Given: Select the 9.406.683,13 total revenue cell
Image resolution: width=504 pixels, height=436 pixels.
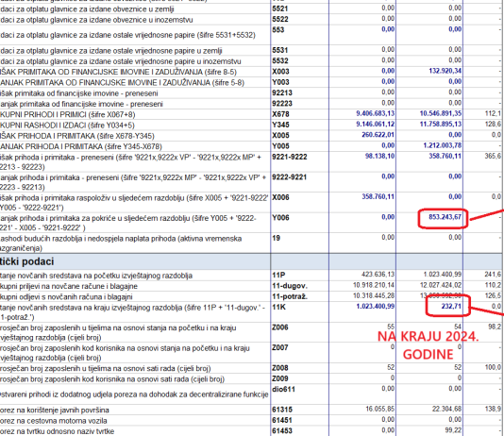Looking at the screenshot, I should (x=375, y=113).
